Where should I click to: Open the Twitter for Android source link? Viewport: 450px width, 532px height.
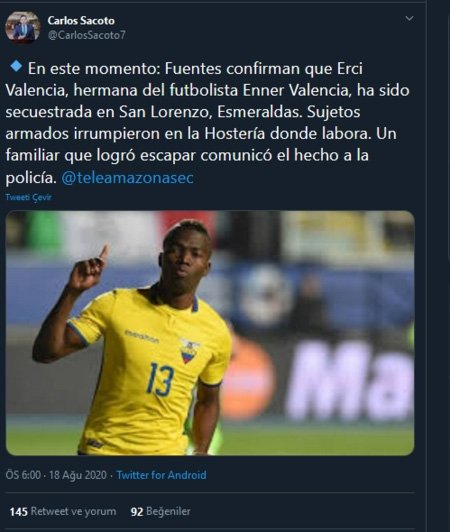162,475
